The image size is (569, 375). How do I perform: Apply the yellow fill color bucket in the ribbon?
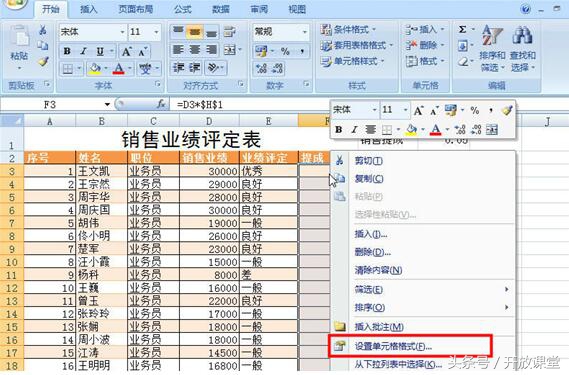coord(95,69)
